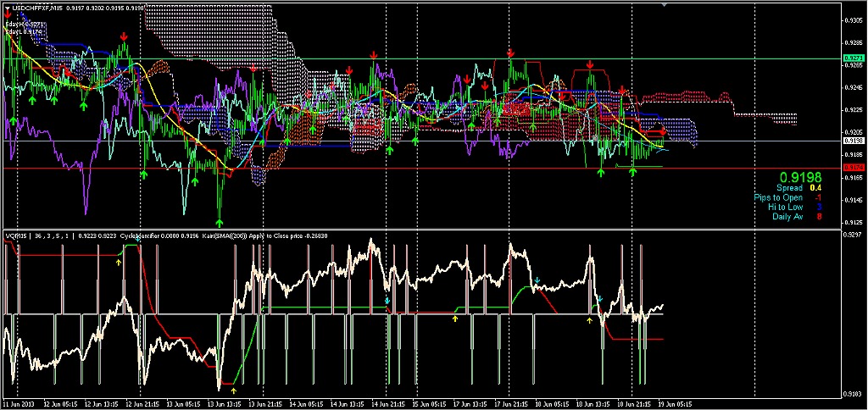
Task: Click the VQ M15 indicator label
Action: tap(16, 235)
